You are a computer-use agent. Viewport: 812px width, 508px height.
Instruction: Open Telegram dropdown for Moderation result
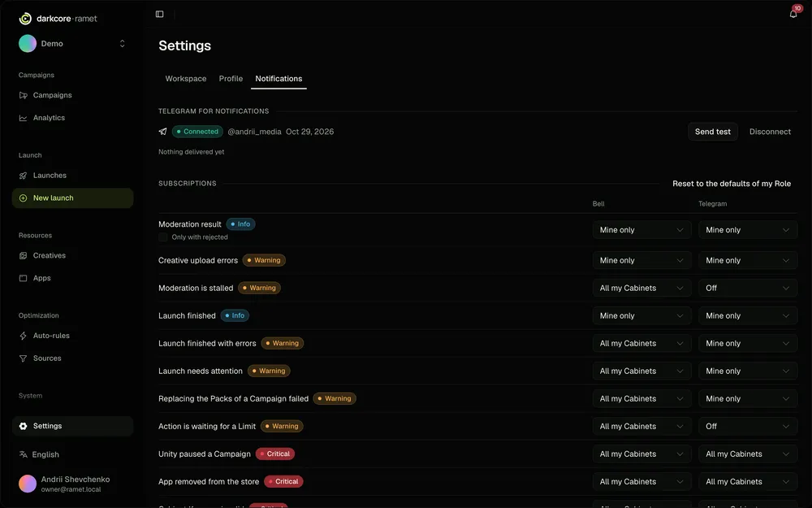748,230
